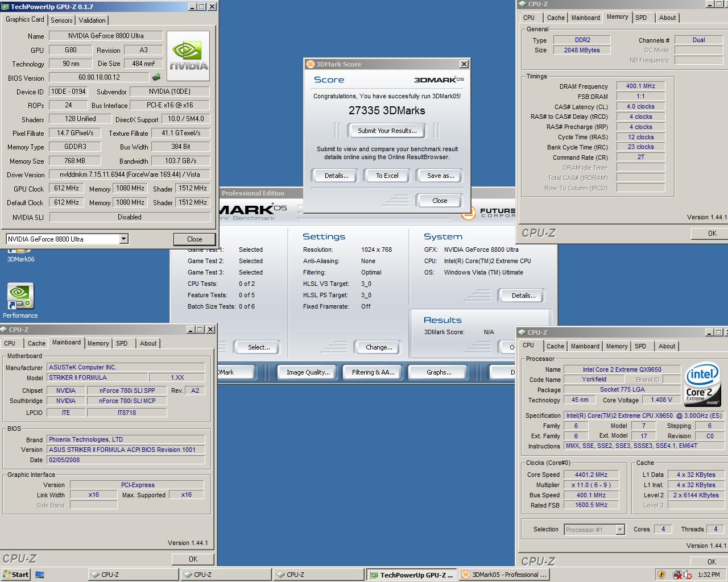Open the CPU-Z Processor #1 selection dropdown
728x582 pixels.
[x=620, y=530]
